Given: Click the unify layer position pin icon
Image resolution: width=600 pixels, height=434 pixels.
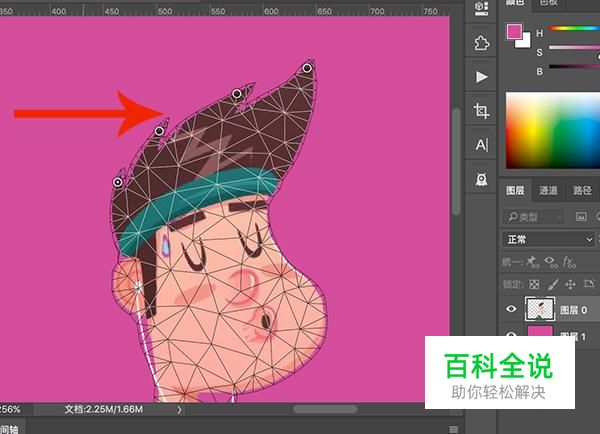Looking at the screenshot, I should pos(532,262).
